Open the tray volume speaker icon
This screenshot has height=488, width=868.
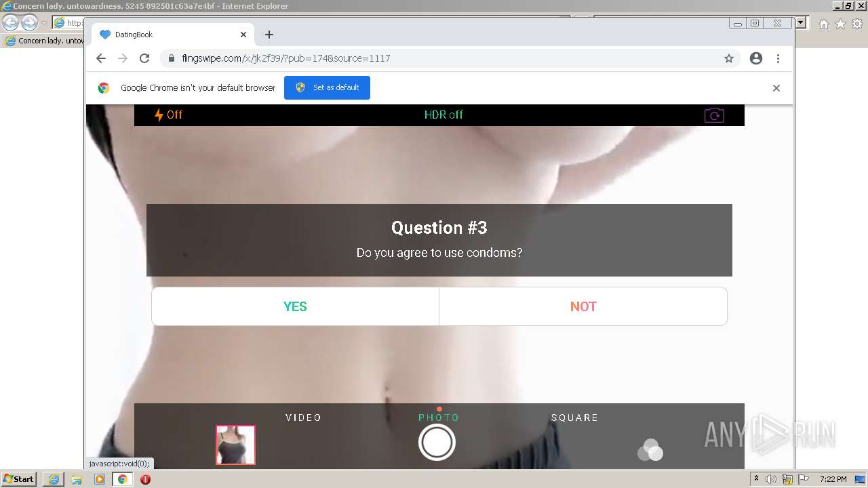771,479
